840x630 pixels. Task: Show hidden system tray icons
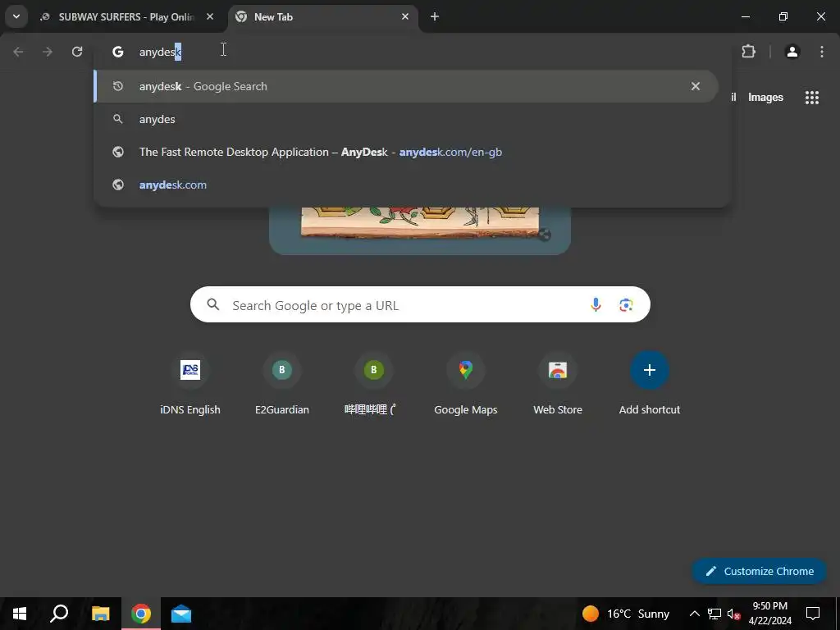coord(694,614)
